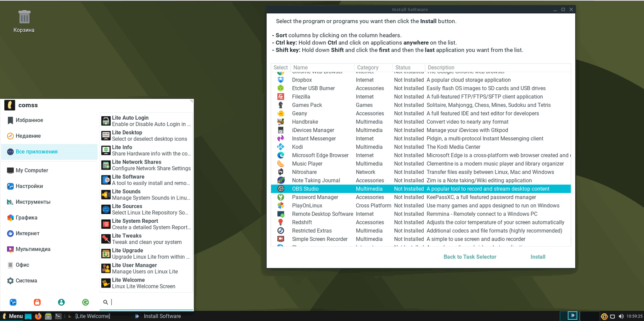
Task: Open Lite Desktop icon settings
Action: tap(146, 136)
